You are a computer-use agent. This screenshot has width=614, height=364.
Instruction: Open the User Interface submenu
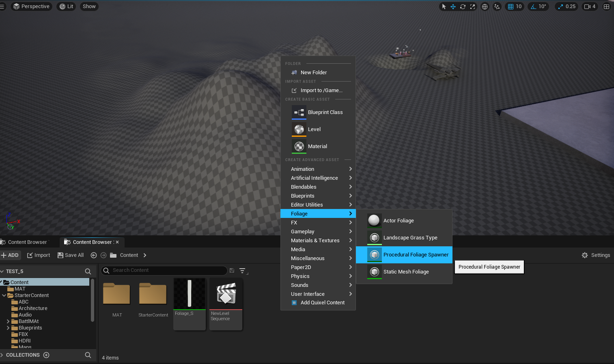click(318, 294)
